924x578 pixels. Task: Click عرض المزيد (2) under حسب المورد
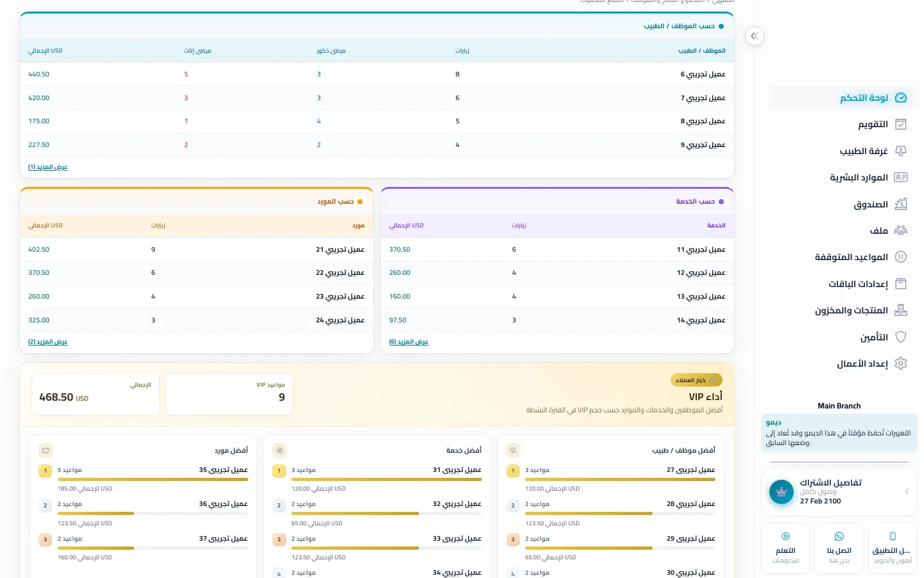click(x=48, y=342)
